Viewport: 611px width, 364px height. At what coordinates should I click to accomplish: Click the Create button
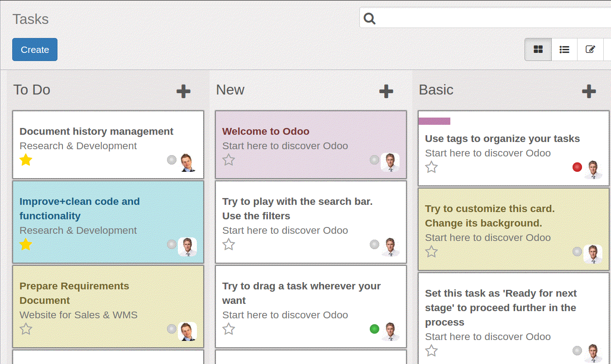pos(35,49)
